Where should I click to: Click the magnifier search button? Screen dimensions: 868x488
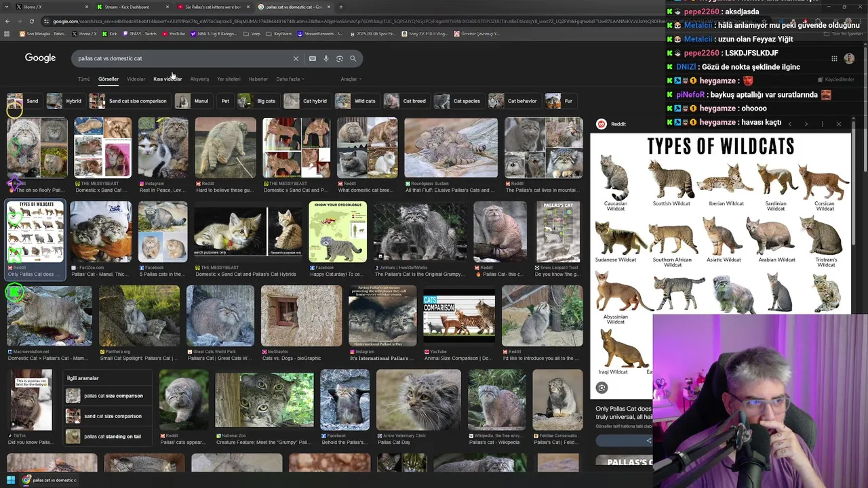tap(353, 58)
